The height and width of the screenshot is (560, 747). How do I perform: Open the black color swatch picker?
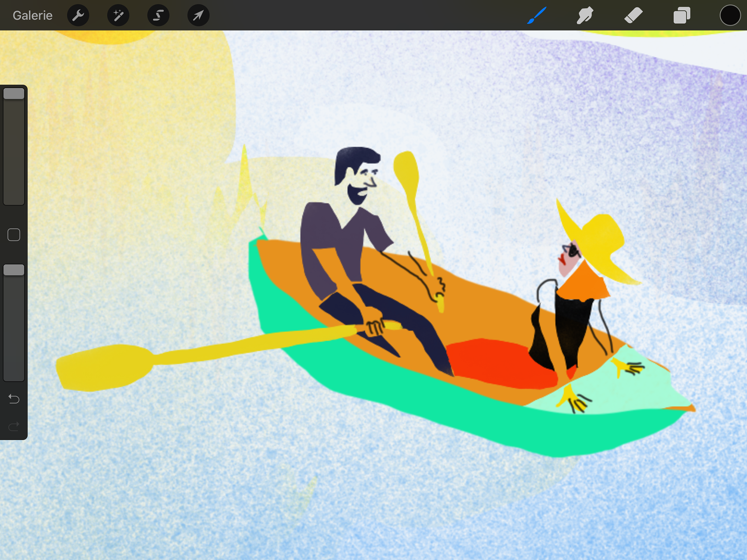pyautogui.click(x=730, y=16)
